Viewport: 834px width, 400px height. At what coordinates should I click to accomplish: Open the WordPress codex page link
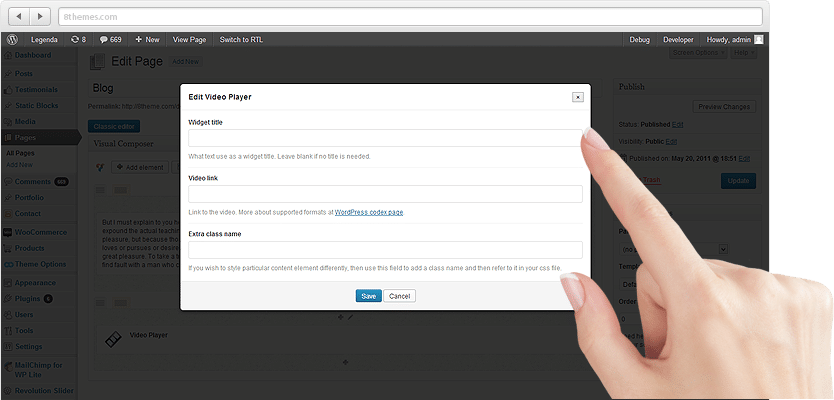(x=369, y=212)
